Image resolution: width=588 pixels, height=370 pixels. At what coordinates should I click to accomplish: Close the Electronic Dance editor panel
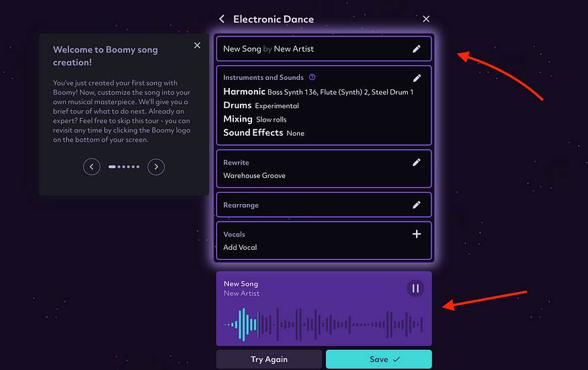[426, 19]
